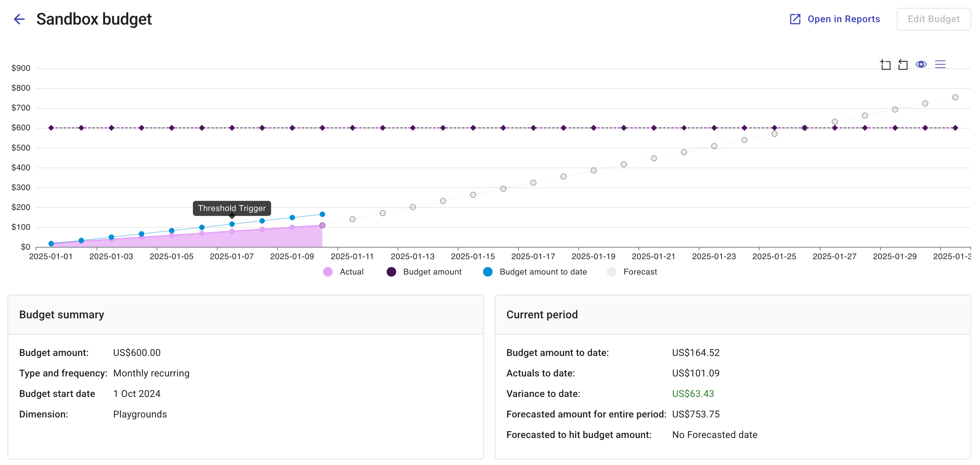This screenshot has height=465, width=980.
Task: Click the green US$63.43 variance value
Action: (693, 394)
